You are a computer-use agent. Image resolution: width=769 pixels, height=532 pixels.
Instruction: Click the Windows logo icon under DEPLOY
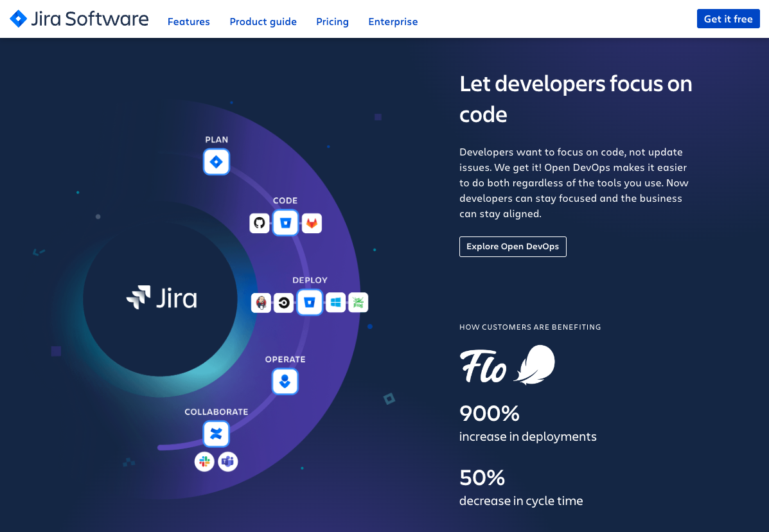point(335,302)
